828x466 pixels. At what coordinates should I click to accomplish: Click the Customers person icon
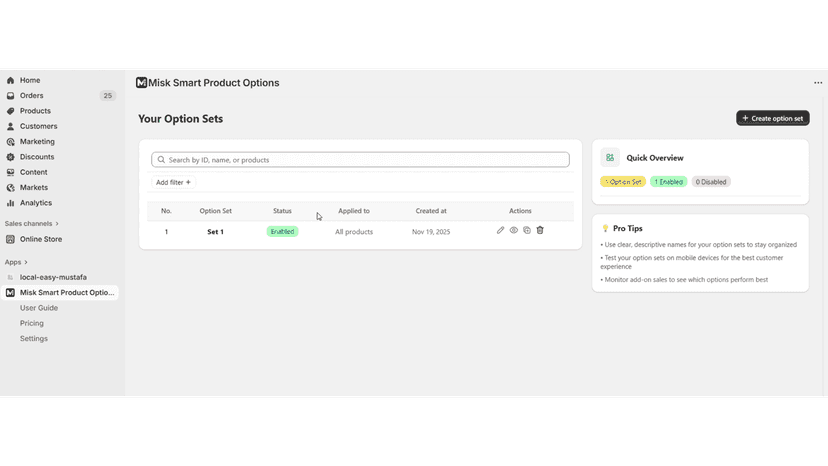click(x=11, y=126)
